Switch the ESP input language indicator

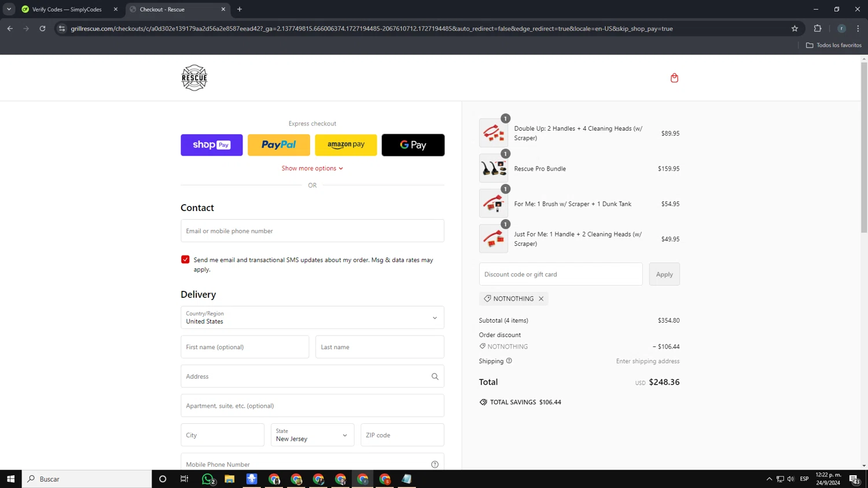[x=804, y=479]
